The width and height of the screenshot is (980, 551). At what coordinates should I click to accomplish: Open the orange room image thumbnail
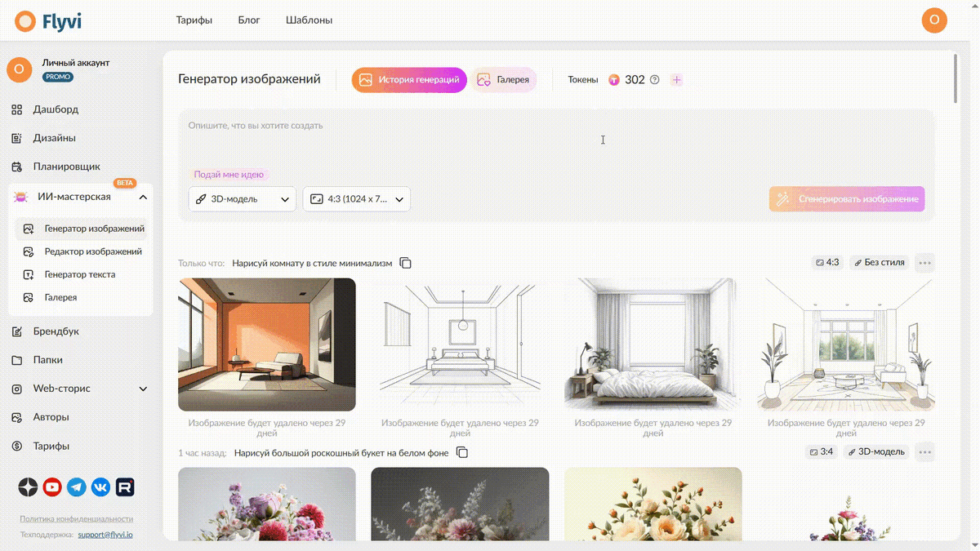(x=267, y=344)
